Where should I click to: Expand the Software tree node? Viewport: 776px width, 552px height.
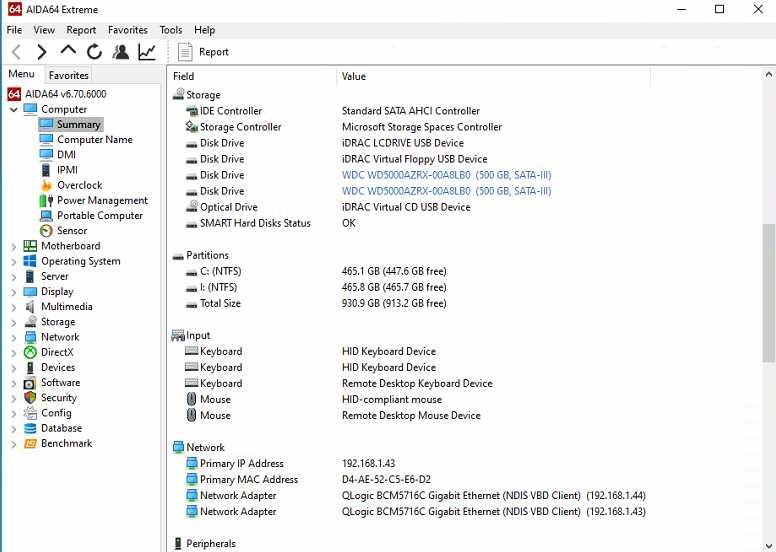tap(14, 383)
